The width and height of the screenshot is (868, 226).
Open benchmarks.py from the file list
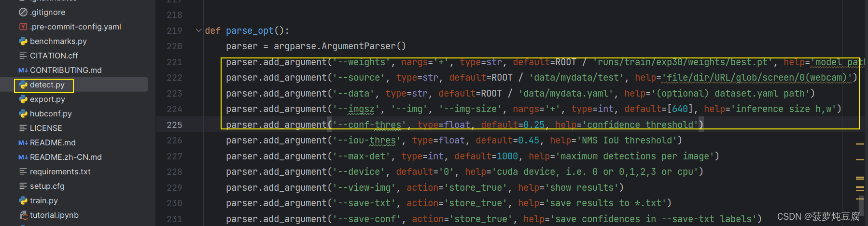[x=58, y=41]
